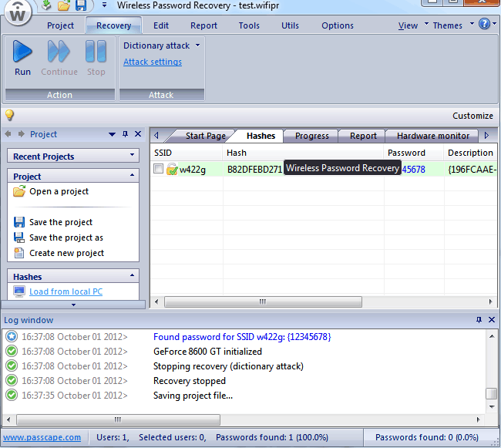
Task: Close the Project side panel
Action: point(138,134)
